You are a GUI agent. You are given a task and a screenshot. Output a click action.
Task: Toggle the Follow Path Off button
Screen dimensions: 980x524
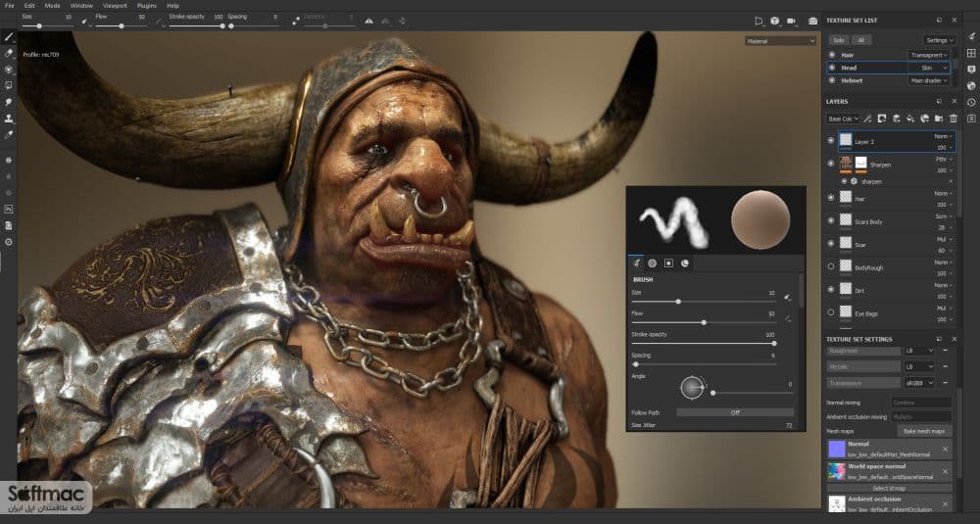click(735, 412)
